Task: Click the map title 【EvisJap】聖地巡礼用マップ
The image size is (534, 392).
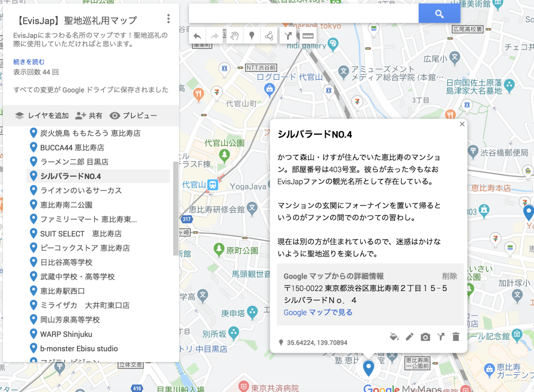Action: 76,20
